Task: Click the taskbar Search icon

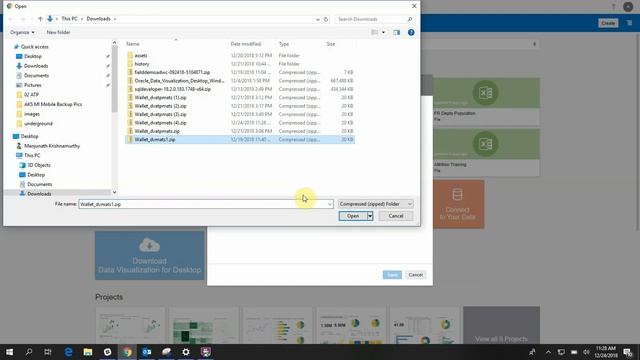Action: pos(29,352)
